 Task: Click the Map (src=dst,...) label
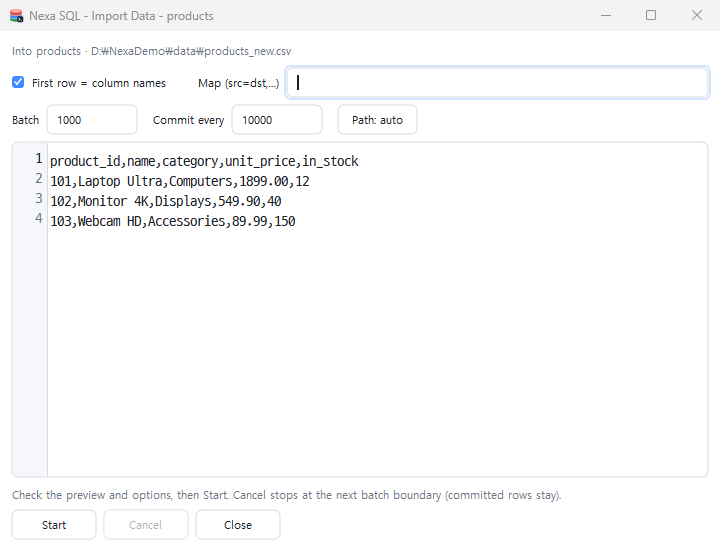[238, 83]
